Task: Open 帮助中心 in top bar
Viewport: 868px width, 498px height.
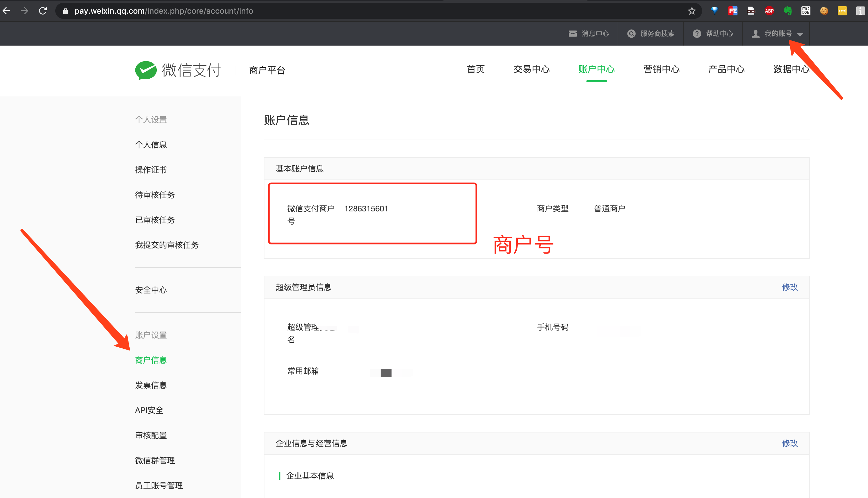Action: pyautogui.click(x=720, y=34)
